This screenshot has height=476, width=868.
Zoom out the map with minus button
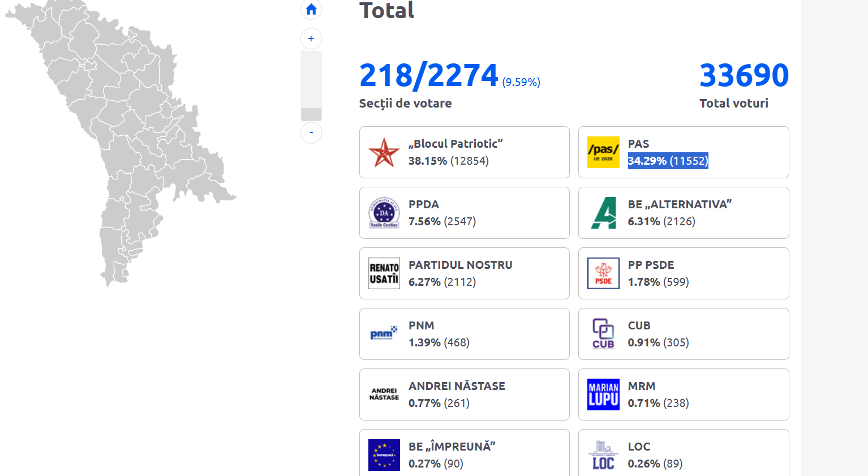(311, 132)
